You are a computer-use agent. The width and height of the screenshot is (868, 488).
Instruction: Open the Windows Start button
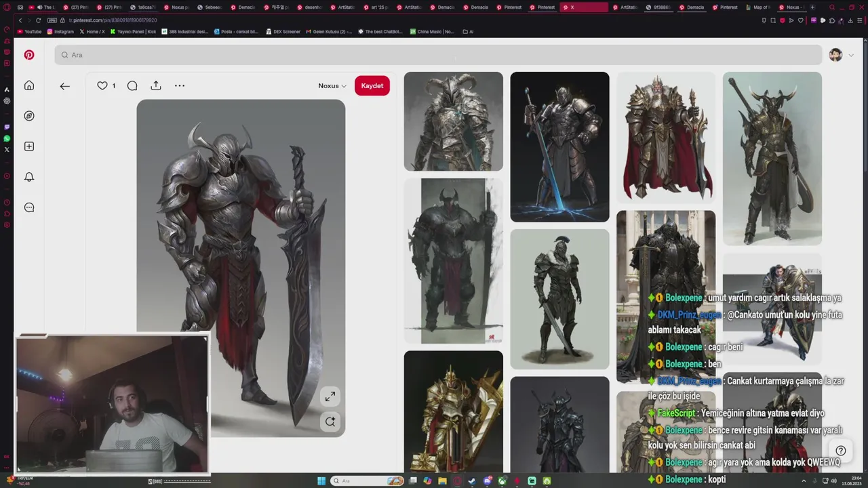coord(321,481)
